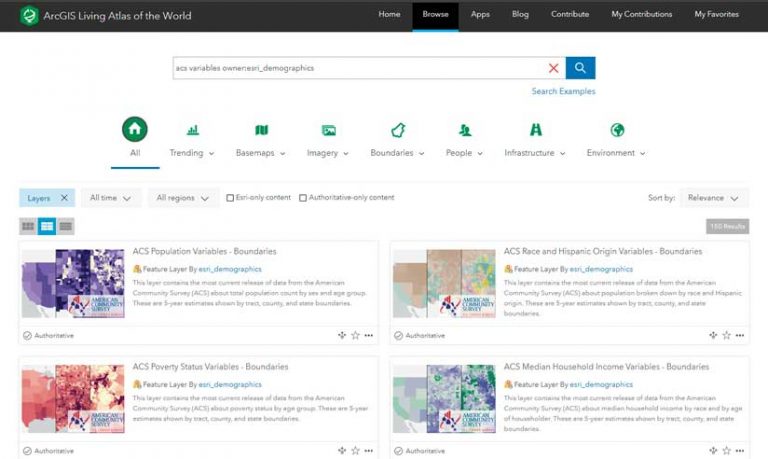Screen dimensions: 768x459
Task: Open ACS Race and Hispanic Origin Variables title
Action: [x=603, y=251]
